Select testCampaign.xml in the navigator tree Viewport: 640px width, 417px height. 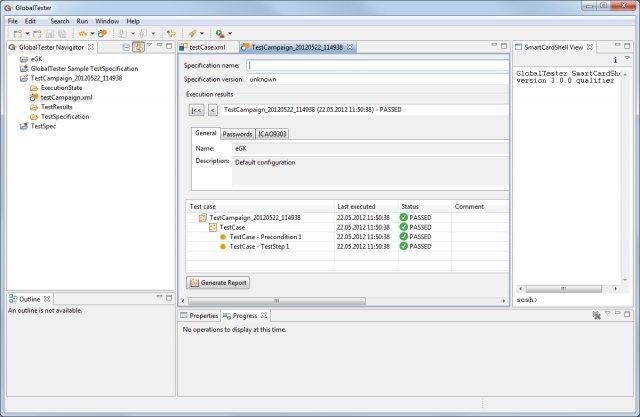coord(66,97)
